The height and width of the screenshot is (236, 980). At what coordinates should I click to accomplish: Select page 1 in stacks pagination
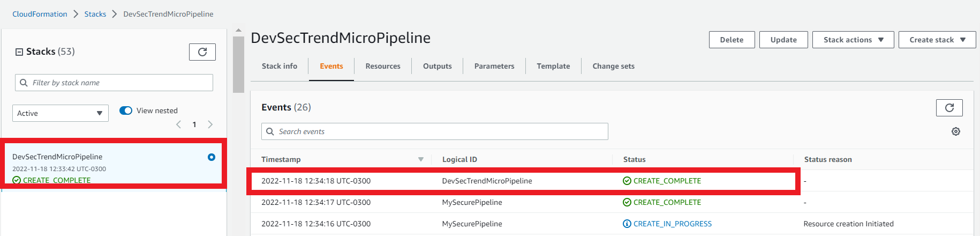tap(194, 124)
